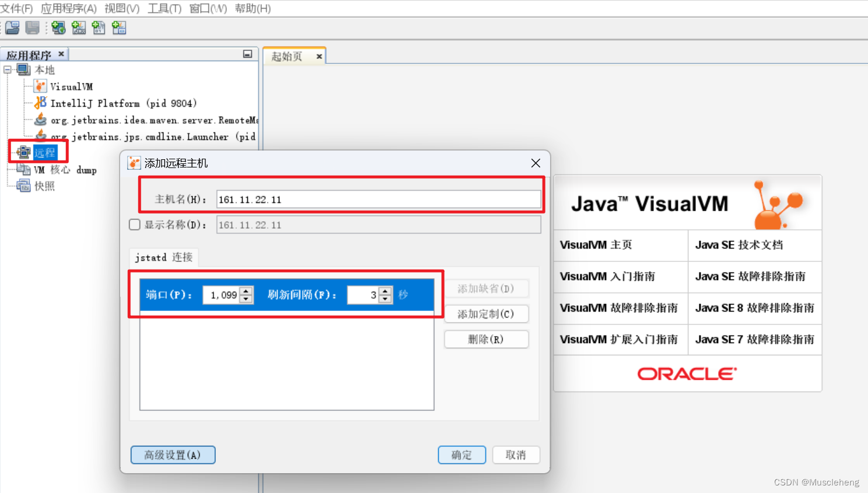Screen dimensions: 868x493
Task: Click inside the 主机名(H) input field
Action: tap(379, 198)
